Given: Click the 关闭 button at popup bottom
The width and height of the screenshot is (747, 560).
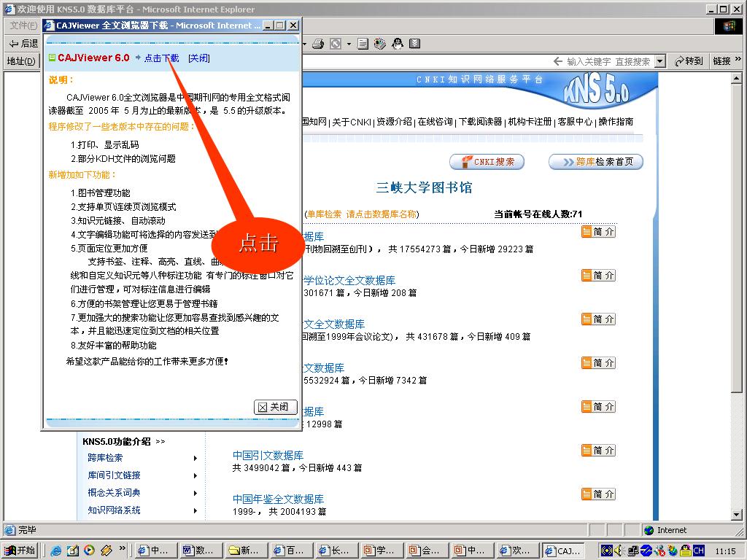Looking at the screenshot, I should pyautogui.click(x=275, y=407).
